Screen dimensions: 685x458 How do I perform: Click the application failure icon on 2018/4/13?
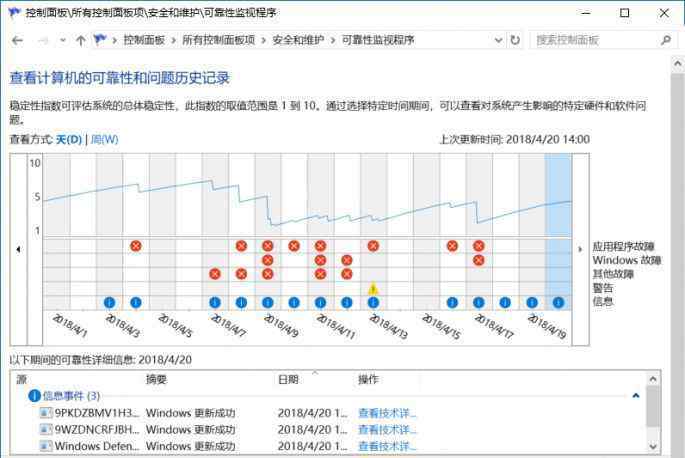373,246
